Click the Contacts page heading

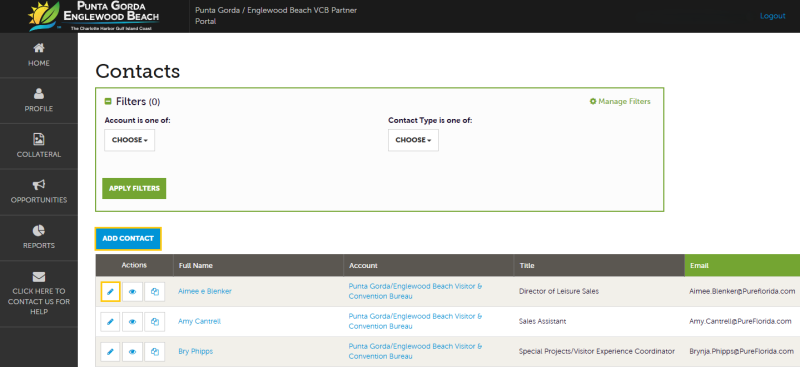138,71
